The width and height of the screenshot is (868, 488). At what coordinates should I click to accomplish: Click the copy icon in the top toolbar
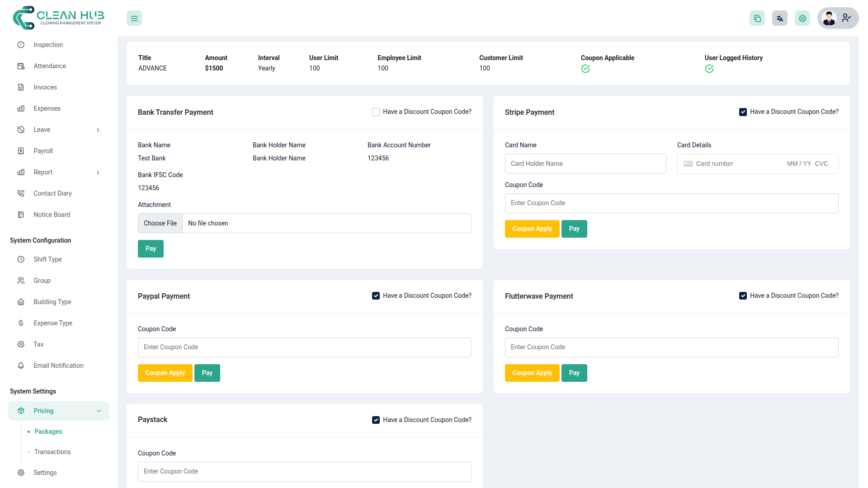pos(757,18)
